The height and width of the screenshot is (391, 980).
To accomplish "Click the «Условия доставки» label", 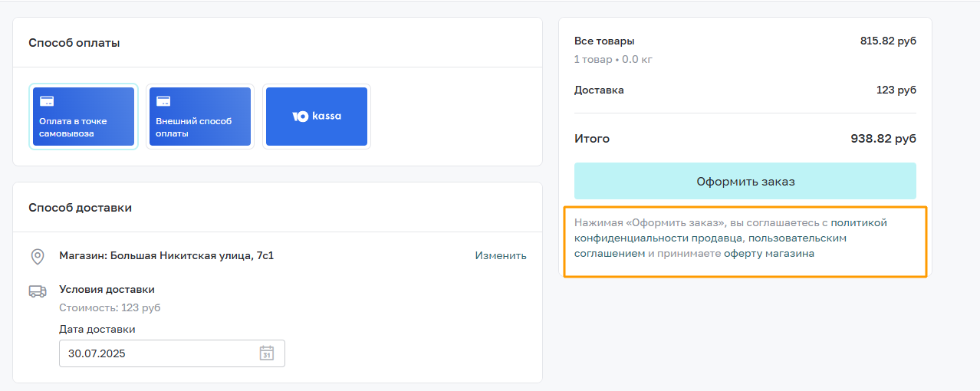I will click(x=107, y=289).
